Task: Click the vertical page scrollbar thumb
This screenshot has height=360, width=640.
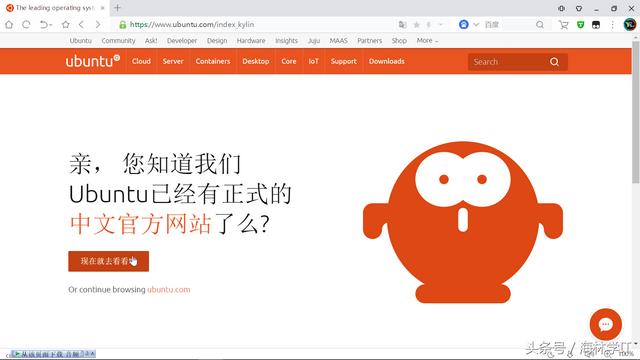Action: (x=636, y=112)
